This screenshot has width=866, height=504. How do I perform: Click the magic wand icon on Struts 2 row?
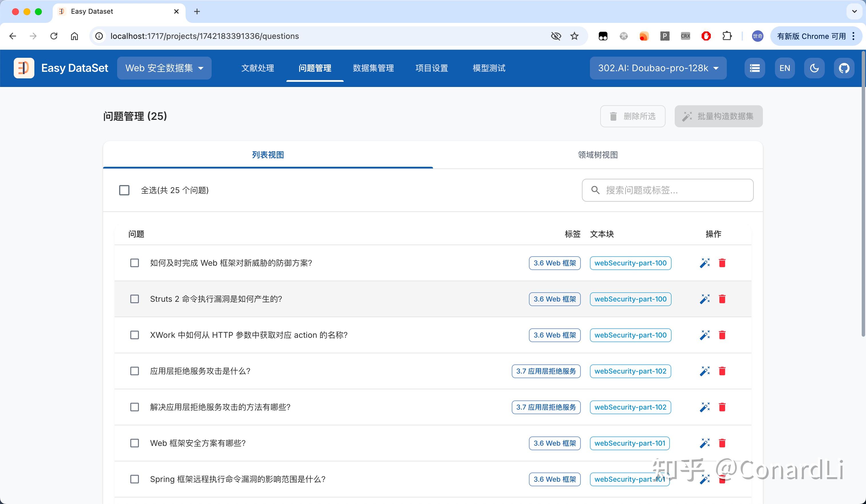tap(705, 299)
